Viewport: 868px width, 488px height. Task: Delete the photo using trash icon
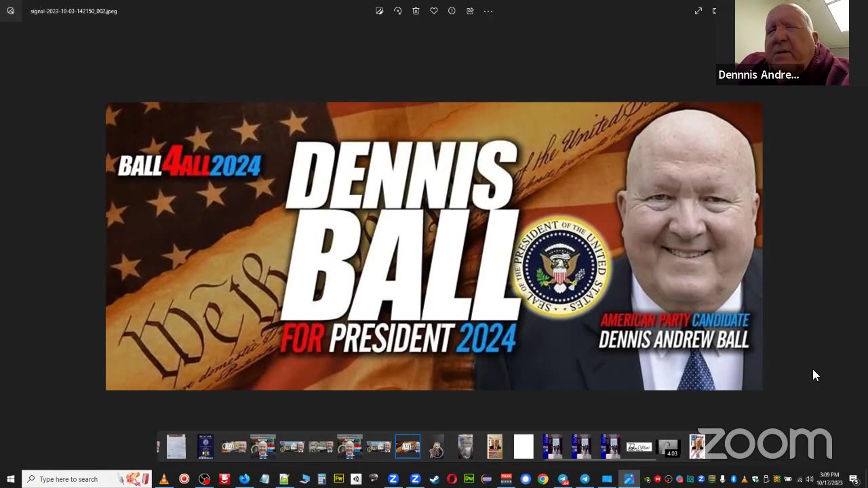click(416, 11)
